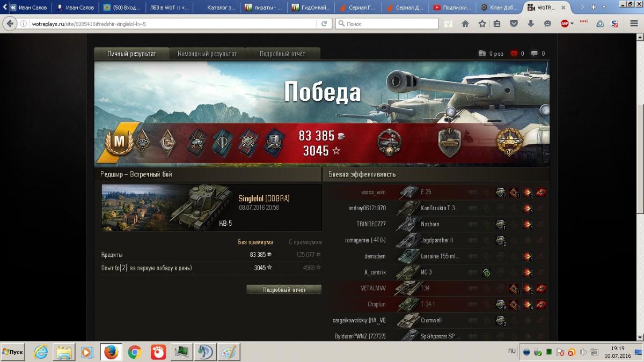Viewport: 644px width, 362px height.
Task: Click the red destroyed icon in vassa_voin row
Action: [x=541, y=192]
